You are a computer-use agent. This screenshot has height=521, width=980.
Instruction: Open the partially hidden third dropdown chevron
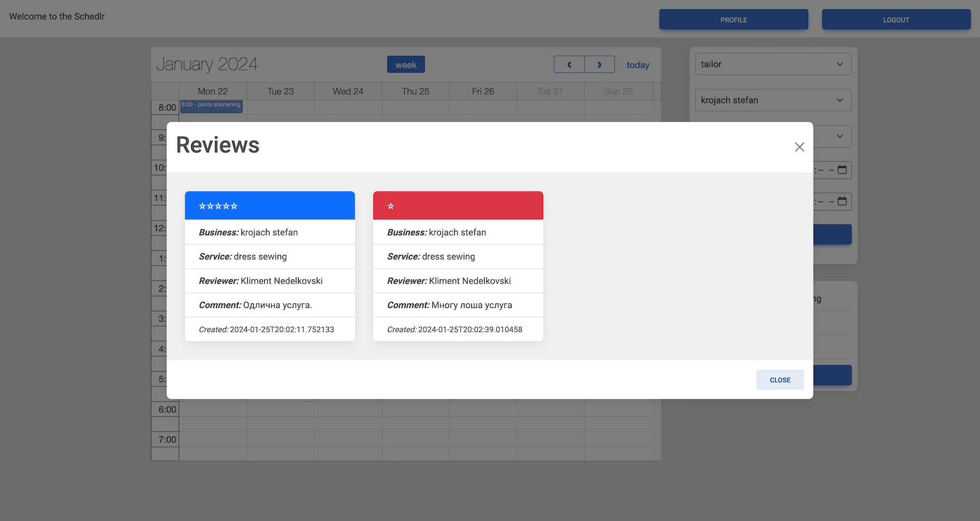pyautogui.click(x=839, y=137)
